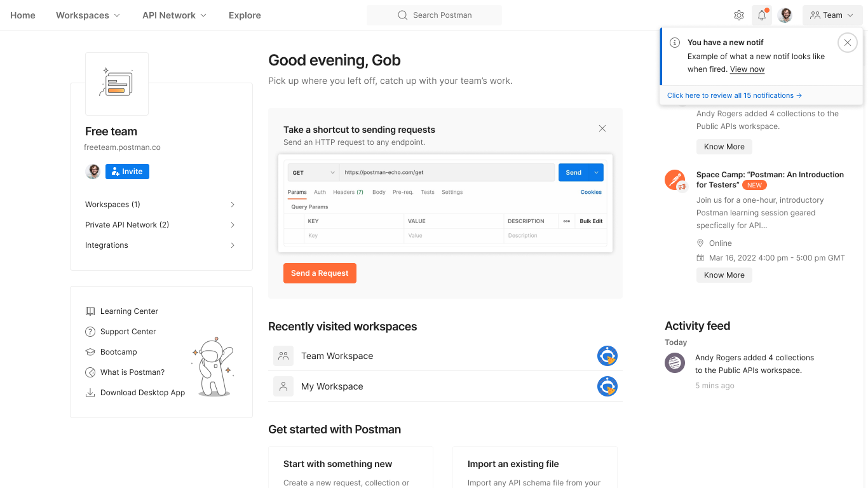Expand Private API Network (2) chevron
This screenshot has width=868, height=488.
(233, 225)
